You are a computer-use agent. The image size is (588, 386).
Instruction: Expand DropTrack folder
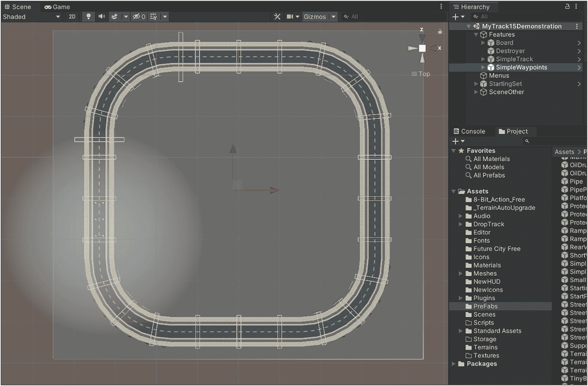click(461, 224)
